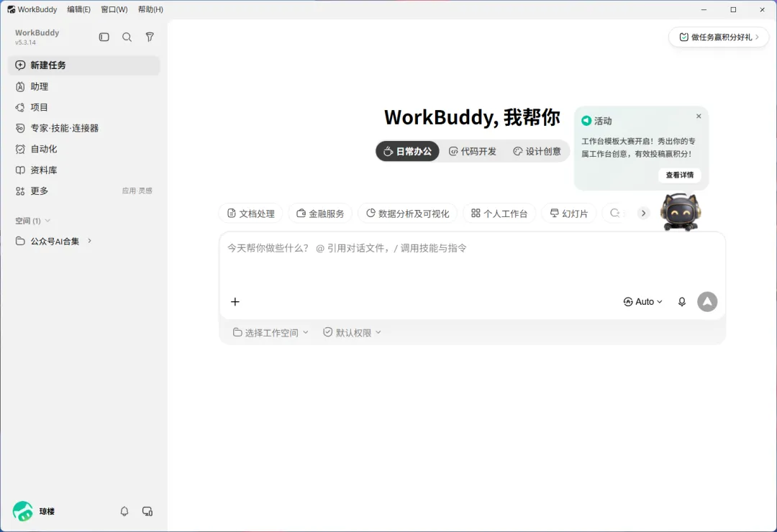This screenshot has height=532, width=777.
Task: Choose 幻灯片 chip
Action: point(569,214)
